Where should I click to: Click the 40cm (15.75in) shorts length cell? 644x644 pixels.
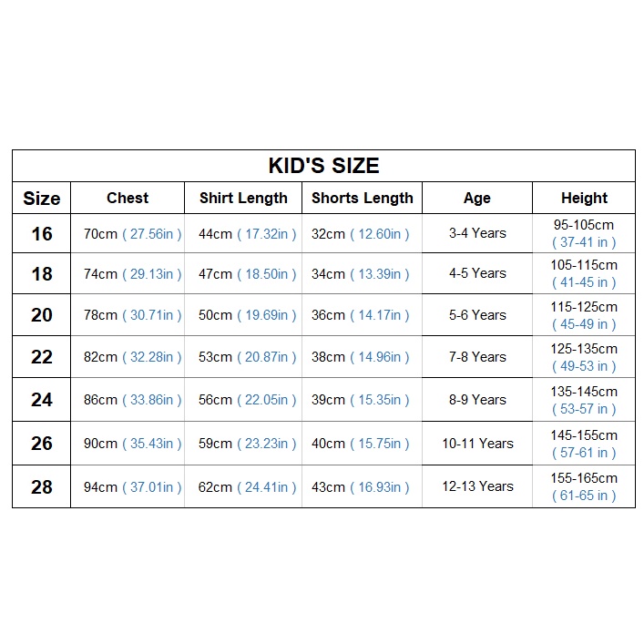point(362,444)
